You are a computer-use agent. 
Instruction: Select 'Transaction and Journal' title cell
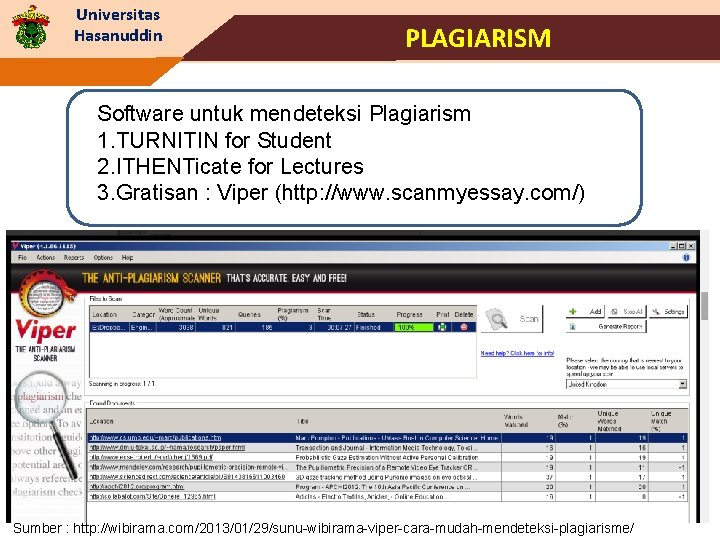[387, 447]
